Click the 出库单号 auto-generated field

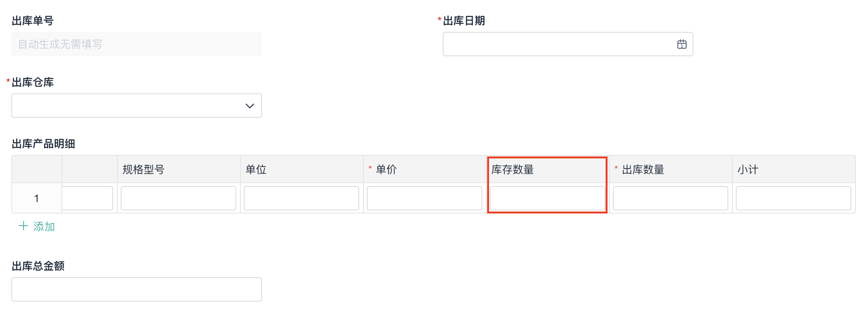(137, 44)
